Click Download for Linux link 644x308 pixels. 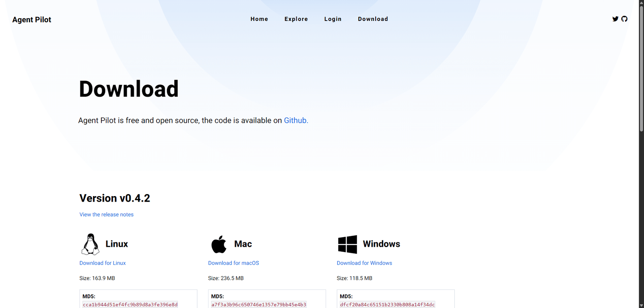[102, 263]
